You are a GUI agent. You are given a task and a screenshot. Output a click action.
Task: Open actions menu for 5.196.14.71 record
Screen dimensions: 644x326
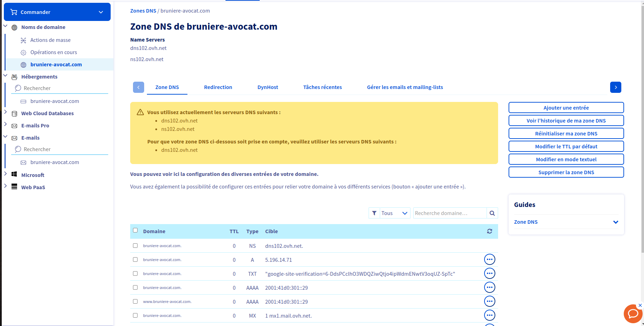coord(489,260)
